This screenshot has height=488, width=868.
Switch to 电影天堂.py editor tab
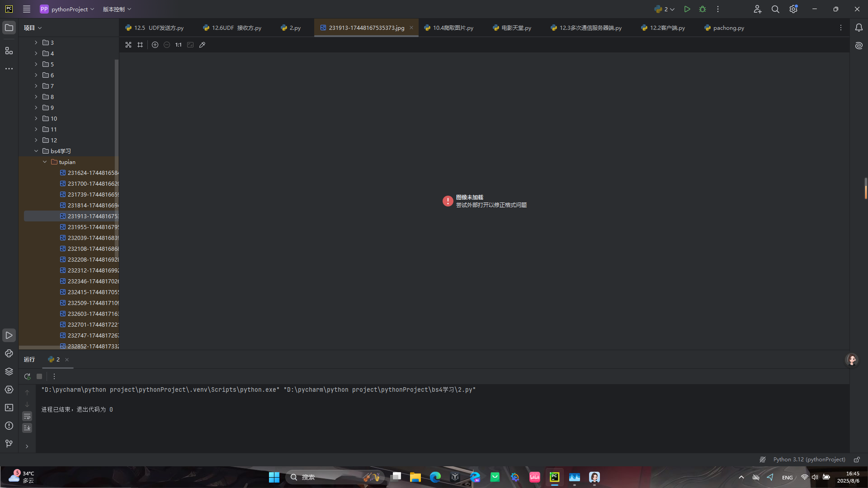pyautogui.click(x=516, y=28)
